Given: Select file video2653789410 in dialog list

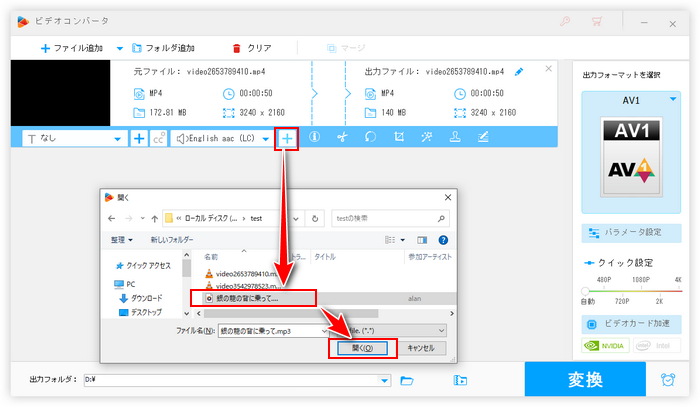Looking at the screenshot, I should coord(243,274).
